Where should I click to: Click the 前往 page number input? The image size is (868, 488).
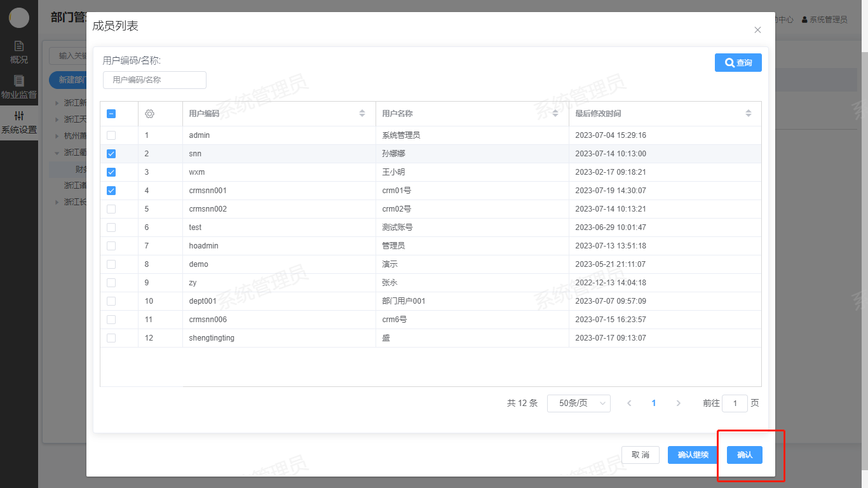coord(735,403)
